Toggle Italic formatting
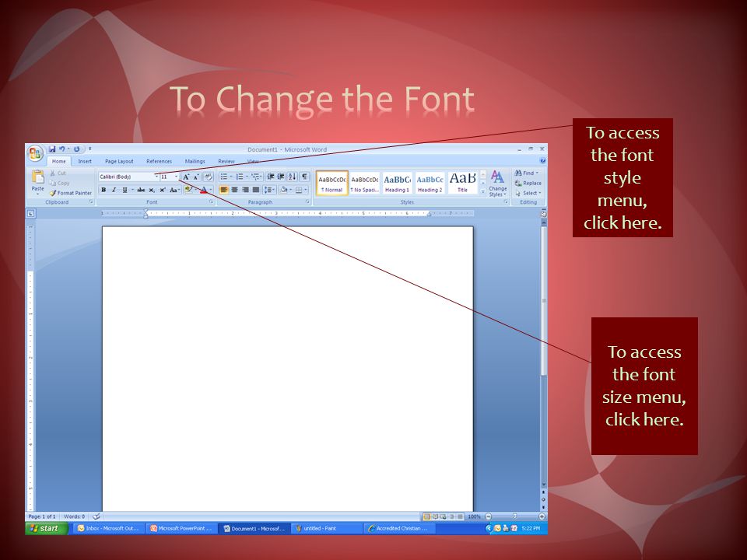The width and height of the screenshot is (747, 560). click(x=114, y=190)
